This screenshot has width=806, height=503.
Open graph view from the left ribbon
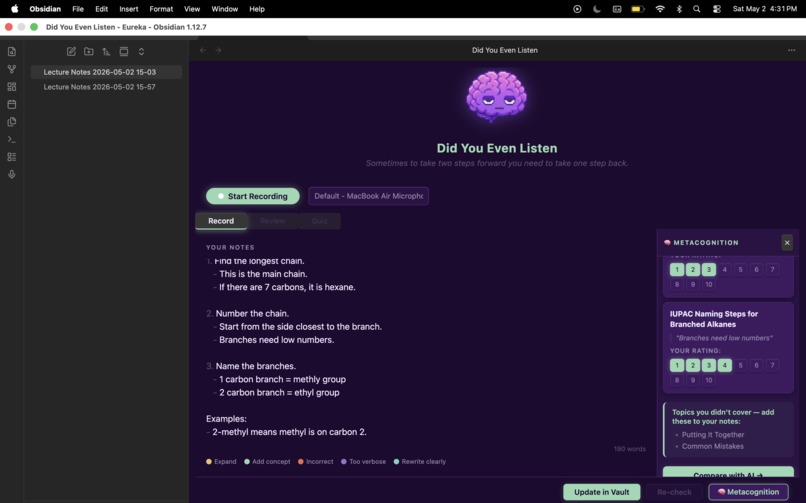pos(12,69)
